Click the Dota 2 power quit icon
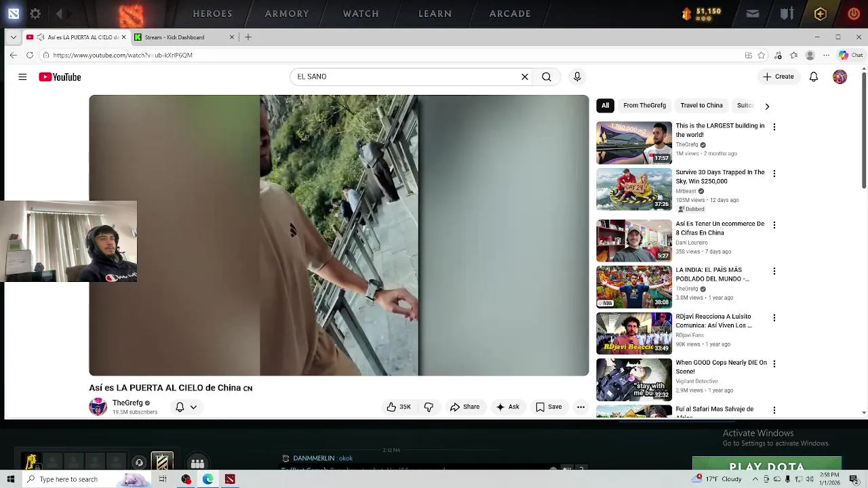 pyautogui.click(x=854, y=14)
